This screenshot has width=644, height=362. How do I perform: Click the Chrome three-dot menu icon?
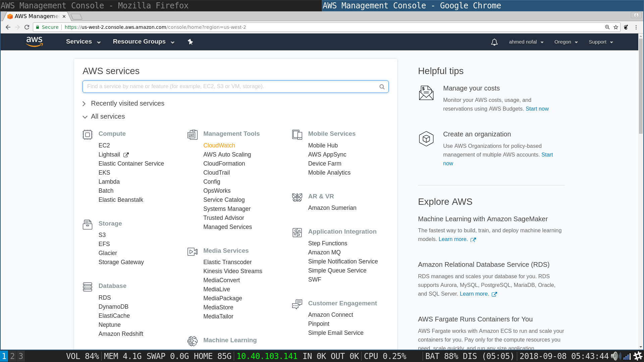tap(636, 27)
